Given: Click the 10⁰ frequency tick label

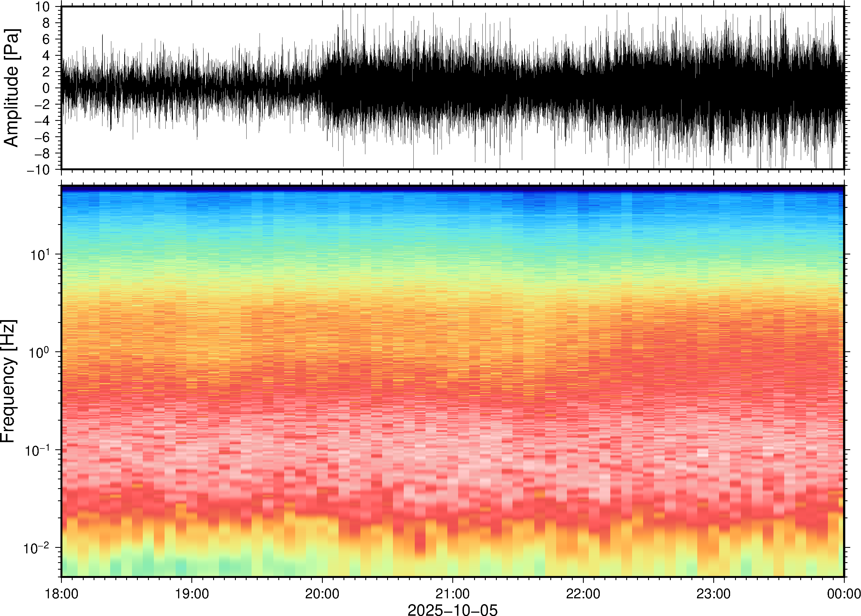Looking at the screenshot, I should (39, 352).
